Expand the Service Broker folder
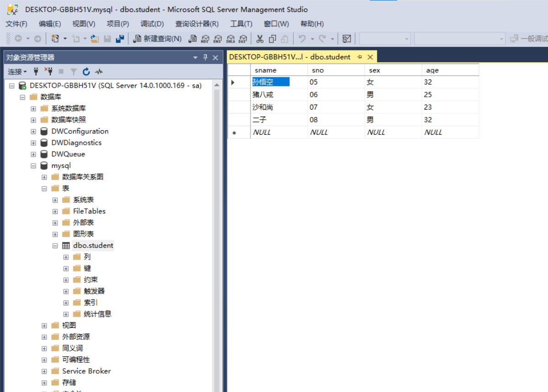Screen dimensions: 548x392 [x=44, y=371]
